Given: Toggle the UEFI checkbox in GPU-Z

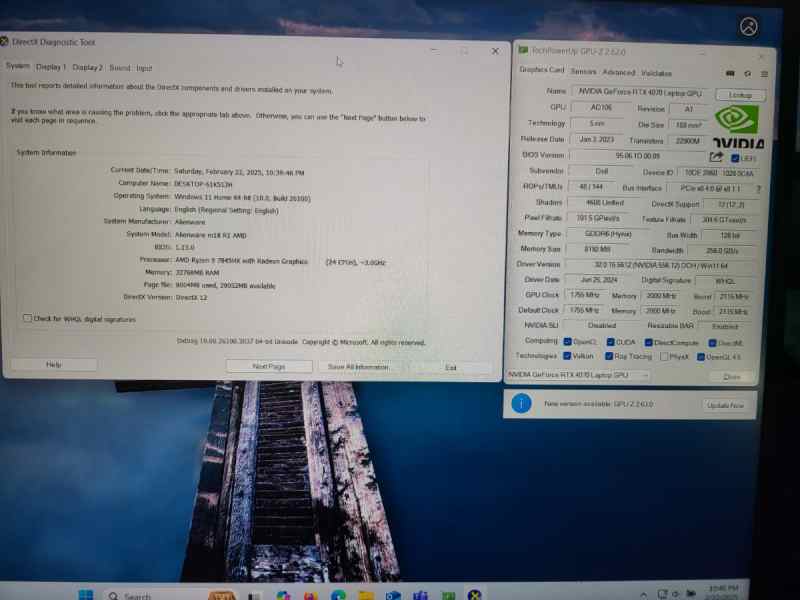Looking at the screenshot, I should click(735, 158).
